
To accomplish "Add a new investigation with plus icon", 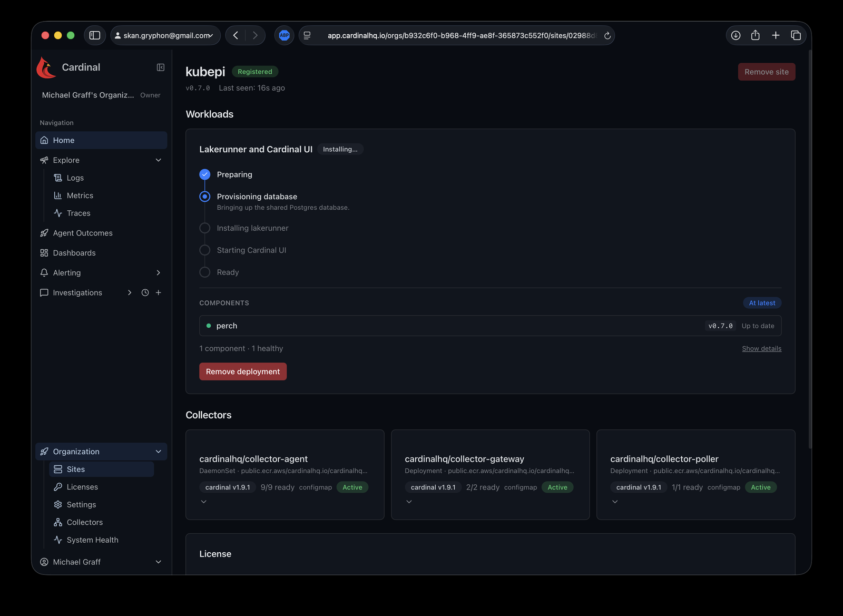I will [x=158, y=293].
